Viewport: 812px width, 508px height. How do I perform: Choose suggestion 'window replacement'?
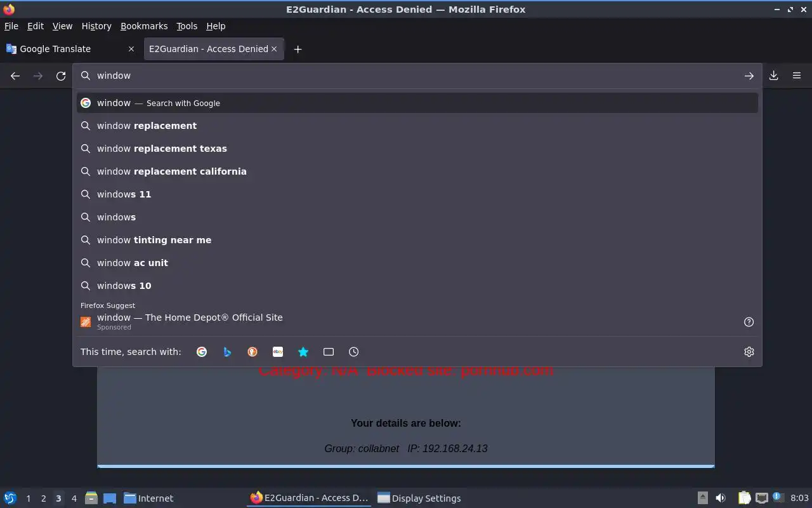tap(417, 126)
